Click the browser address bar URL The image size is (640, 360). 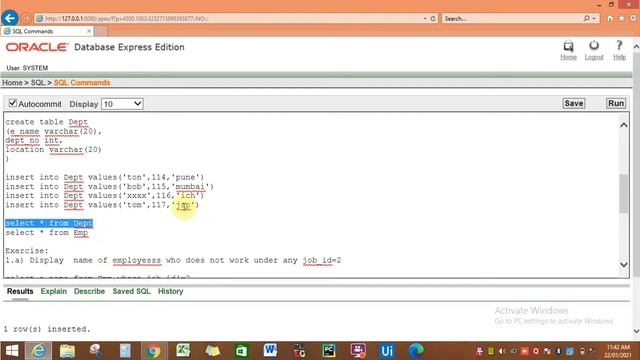(229, 18)
